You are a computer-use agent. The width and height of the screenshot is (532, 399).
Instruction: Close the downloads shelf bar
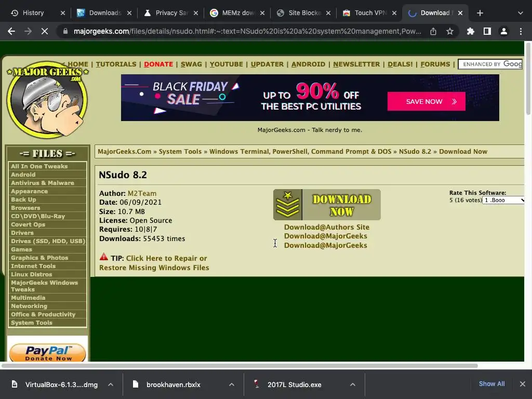[523, 384]
